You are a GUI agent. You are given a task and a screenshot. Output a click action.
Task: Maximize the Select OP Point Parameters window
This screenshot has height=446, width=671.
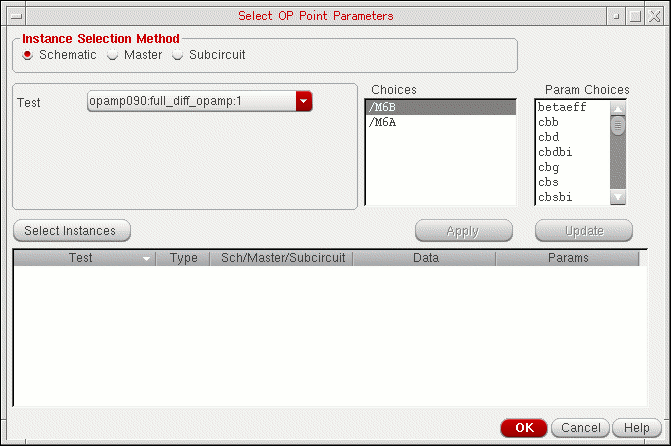[635, 16]
